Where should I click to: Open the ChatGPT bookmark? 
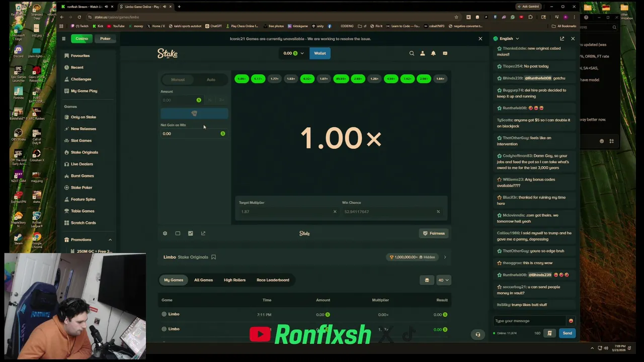click(x=213, y=26)
